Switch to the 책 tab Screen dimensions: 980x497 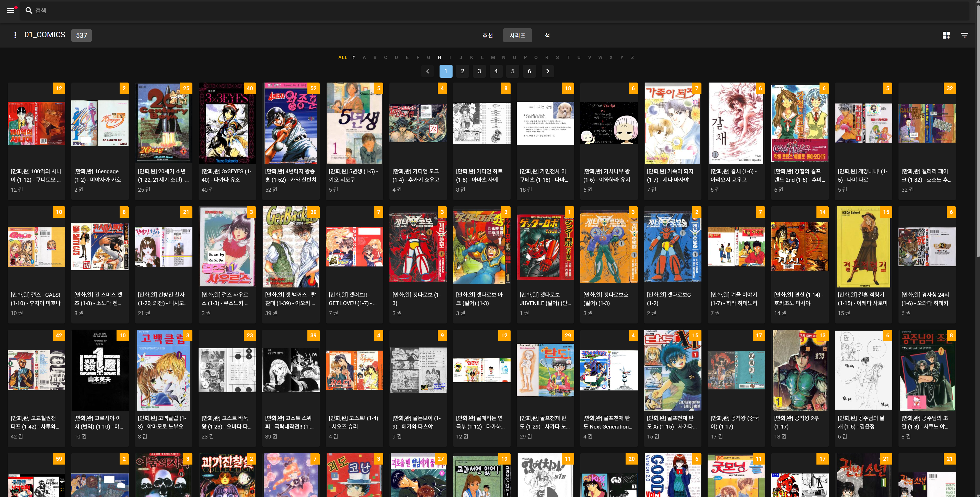click(x=547, y=36)
